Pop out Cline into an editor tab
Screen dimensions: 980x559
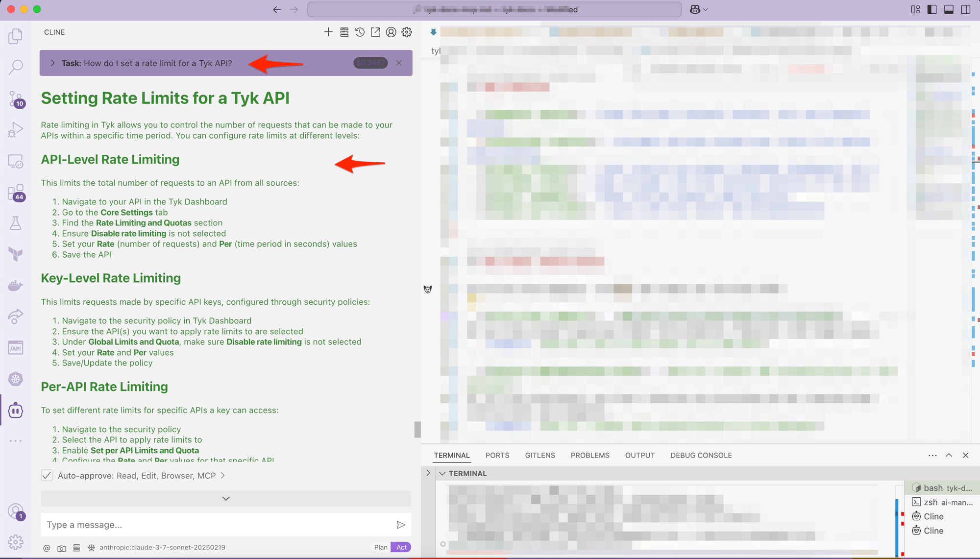[375, 32]
